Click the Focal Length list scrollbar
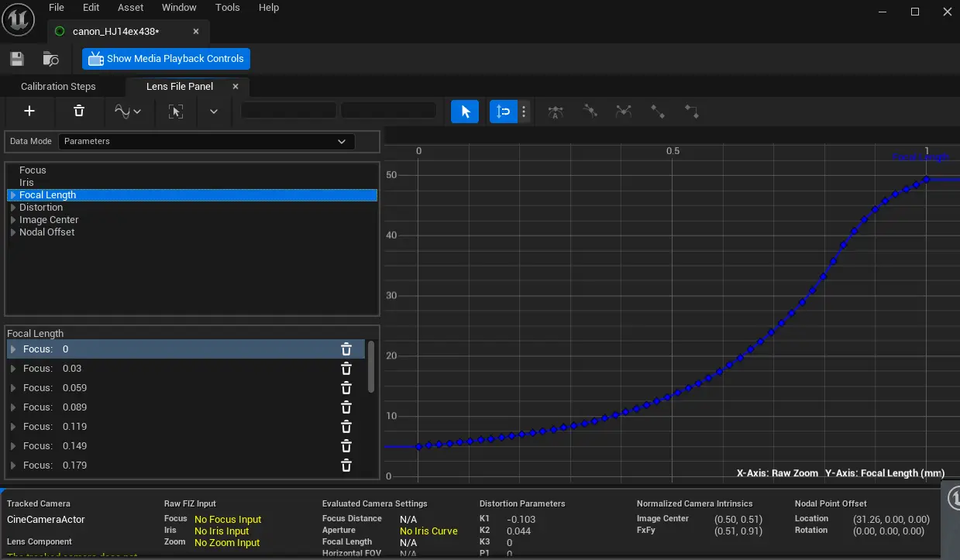Image resolution: width=960 pixels, height=560 pixels. point(371,367)
